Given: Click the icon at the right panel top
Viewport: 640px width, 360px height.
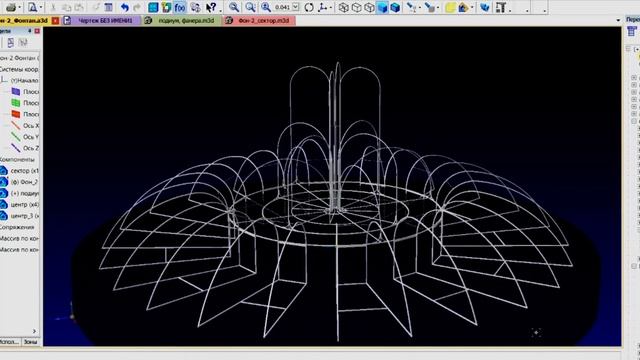Looking at the screenshot, I should pos(632,31).
